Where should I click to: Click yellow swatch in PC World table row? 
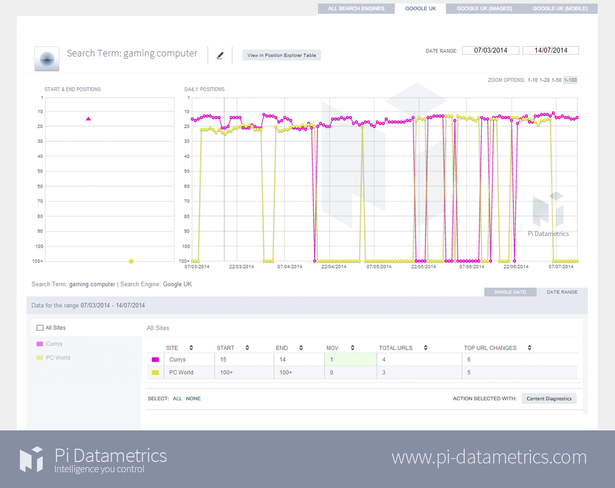155,373
